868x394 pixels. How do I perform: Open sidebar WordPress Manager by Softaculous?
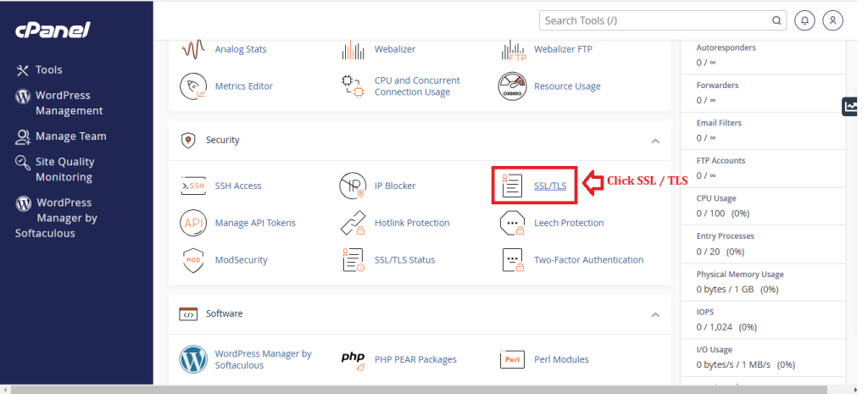point(57,218)
